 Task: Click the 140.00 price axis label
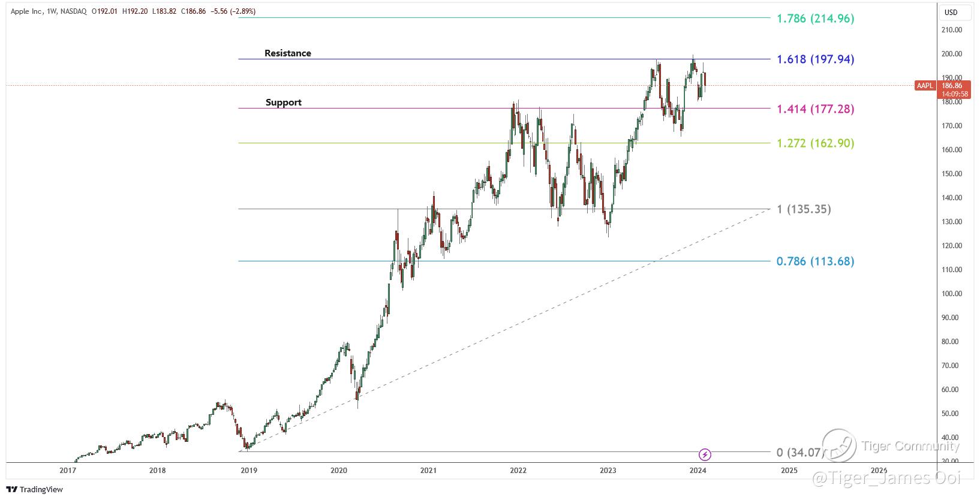click(952, 198)
